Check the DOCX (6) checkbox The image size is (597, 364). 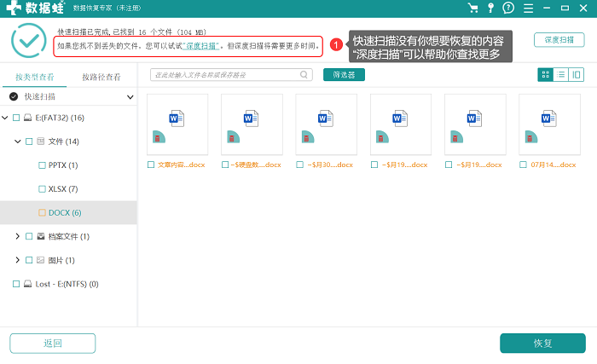point(42,212)
